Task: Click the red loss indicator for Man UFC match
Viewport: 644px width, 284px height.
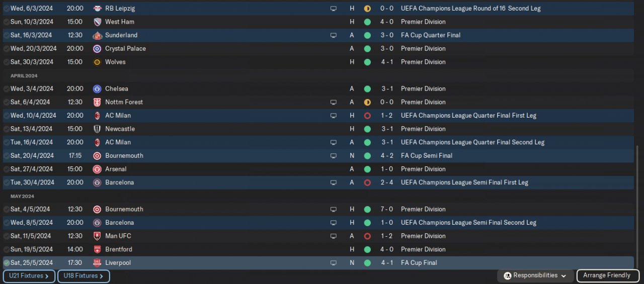Action: tap(367, 236)
